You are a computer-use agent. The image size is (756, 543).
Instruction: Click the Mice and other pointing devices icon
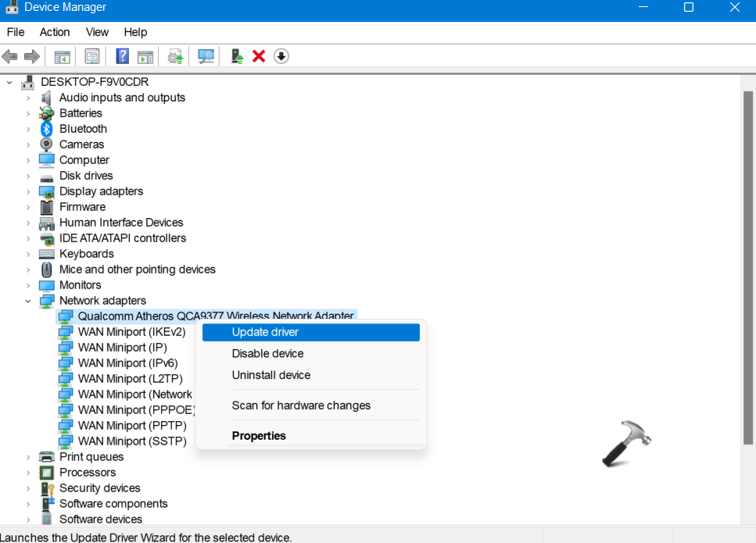click(46, 270)
